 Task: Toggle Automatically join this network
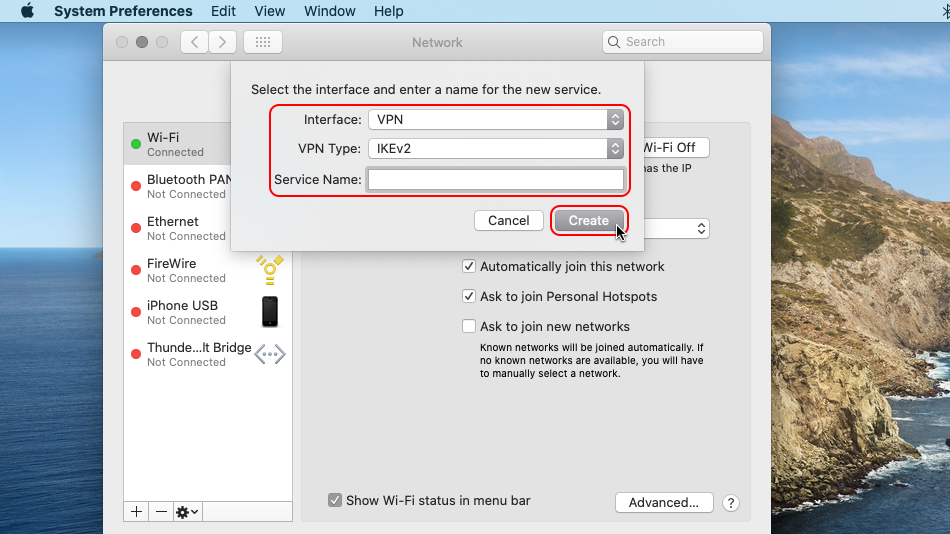pyautogui.click(x=469, y=267)
